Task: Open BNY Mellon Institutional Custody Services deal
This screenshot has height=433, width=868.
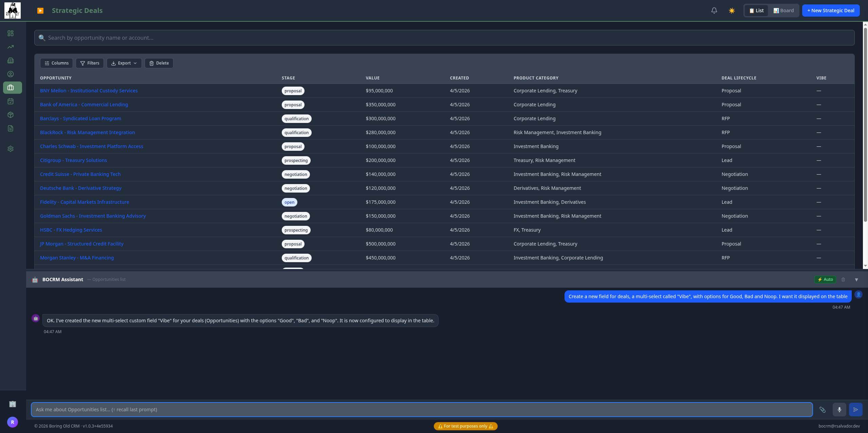Action: [x=89, y=91]
